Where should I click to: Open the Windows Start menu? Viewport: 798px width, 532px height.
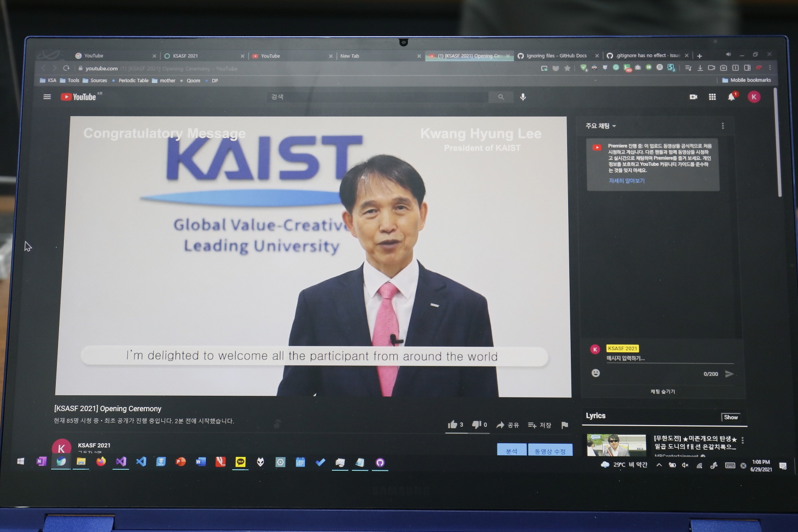[x=21, y=461]
